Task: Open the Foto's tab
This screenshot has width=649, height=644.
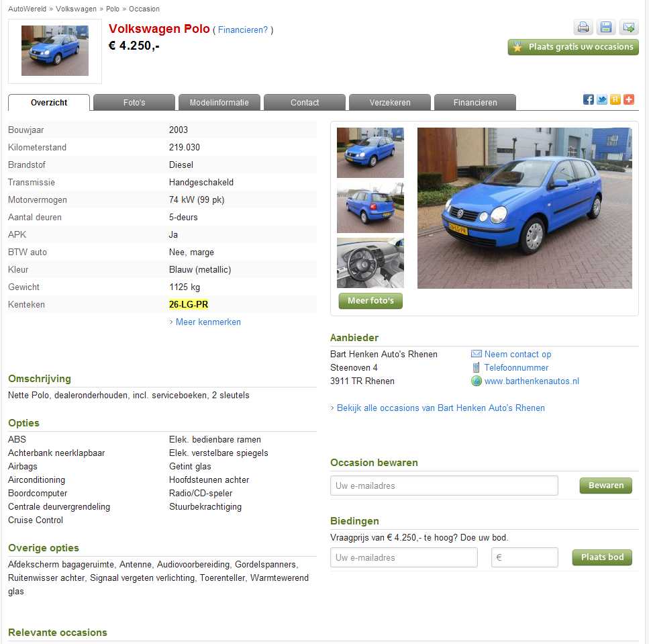Action: (134, 102)
